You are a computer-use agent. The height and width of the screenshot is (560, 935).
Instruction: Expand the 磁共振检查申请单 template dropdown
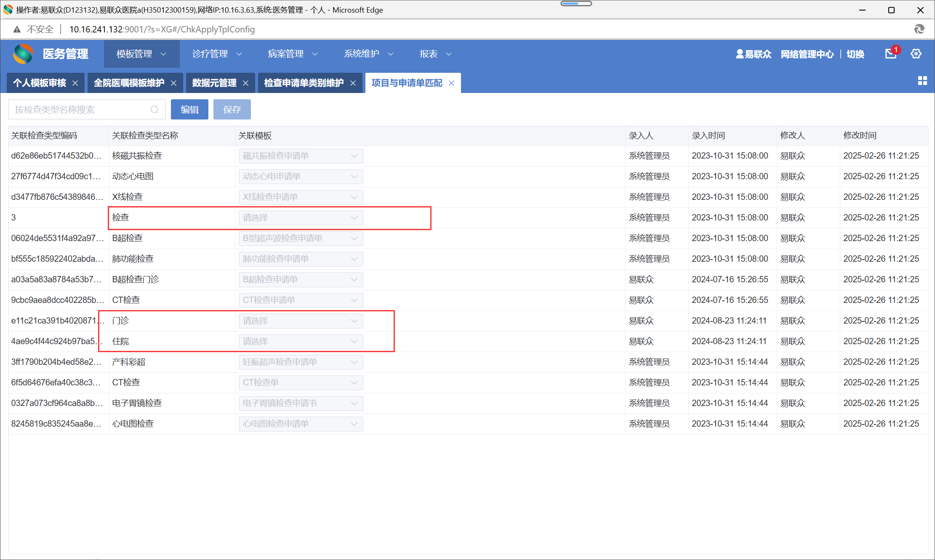[301, 156]
